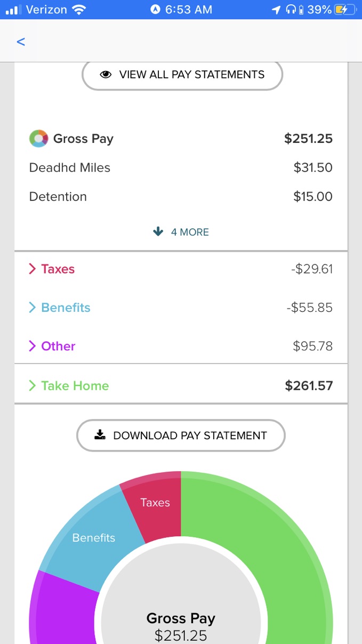Tap the location arrow status icon
This screenshot has height=644, width=362.
point(276,10)
